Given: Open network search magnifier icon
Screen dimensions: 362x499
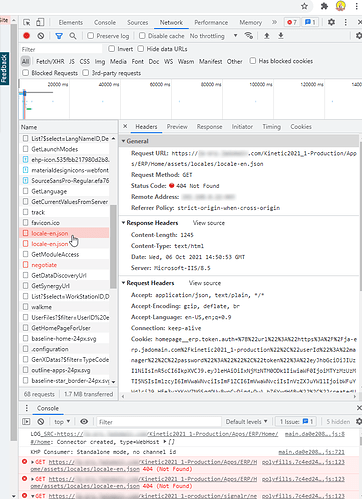Looking at the screenshot, I should click(x=73, y=36).
